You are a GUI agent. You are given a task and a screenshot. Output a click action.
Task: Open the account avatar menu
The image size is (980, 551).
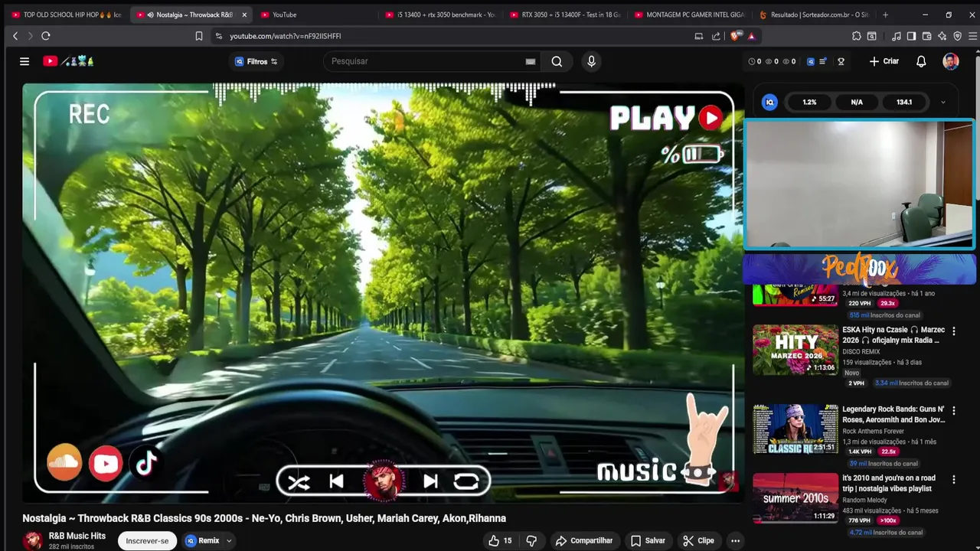(951, 61)
